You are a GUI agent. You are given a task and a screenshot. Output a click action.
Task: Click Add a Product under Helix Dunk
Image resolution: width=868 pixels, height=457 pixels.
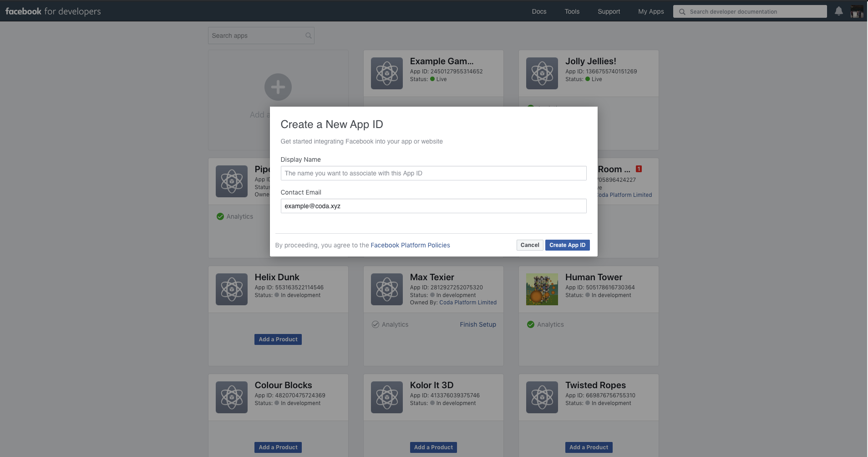coord(278,339)
